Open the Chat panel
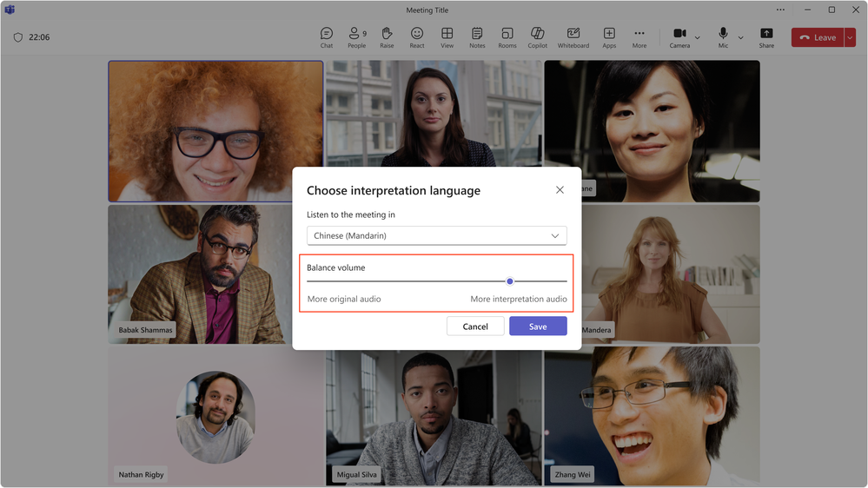The height and width of the screenshot is (488, 868). coord(327,37)
